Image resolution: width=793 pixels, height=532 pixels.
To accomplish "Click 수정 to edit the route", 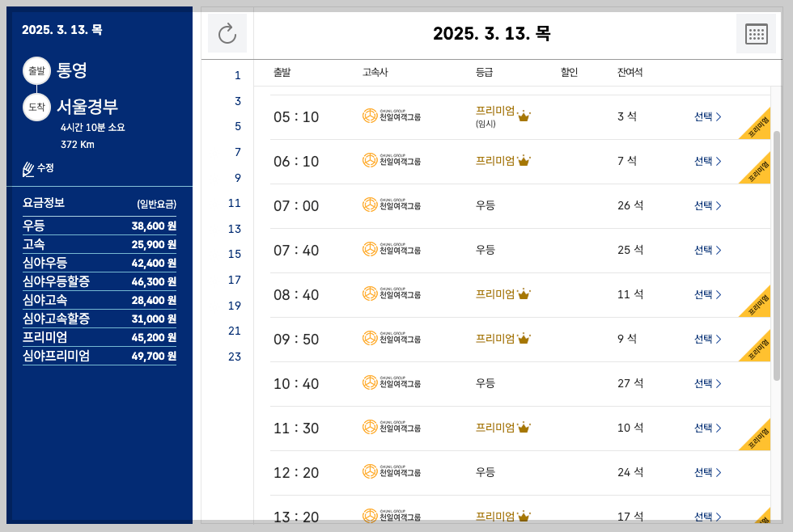I will click(45, 167).
